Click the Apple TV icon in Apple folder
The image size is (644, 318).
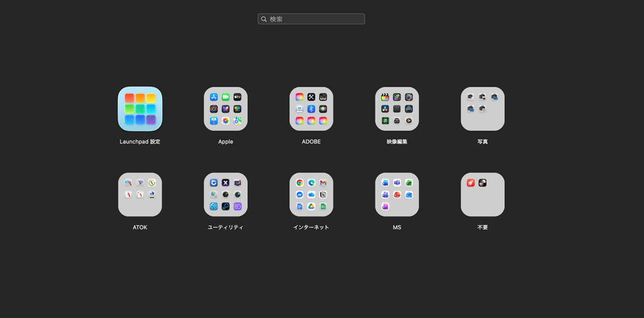point(237,97)
